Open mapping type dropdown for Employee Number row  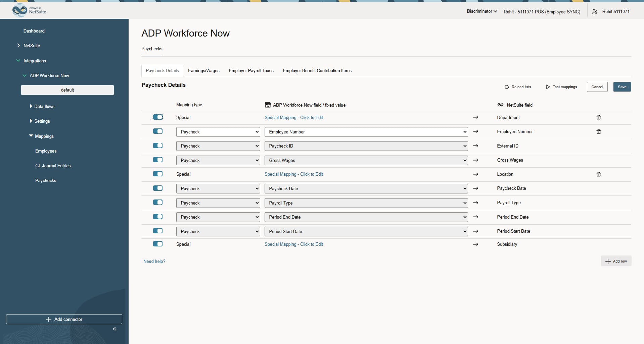coord(218,132)
